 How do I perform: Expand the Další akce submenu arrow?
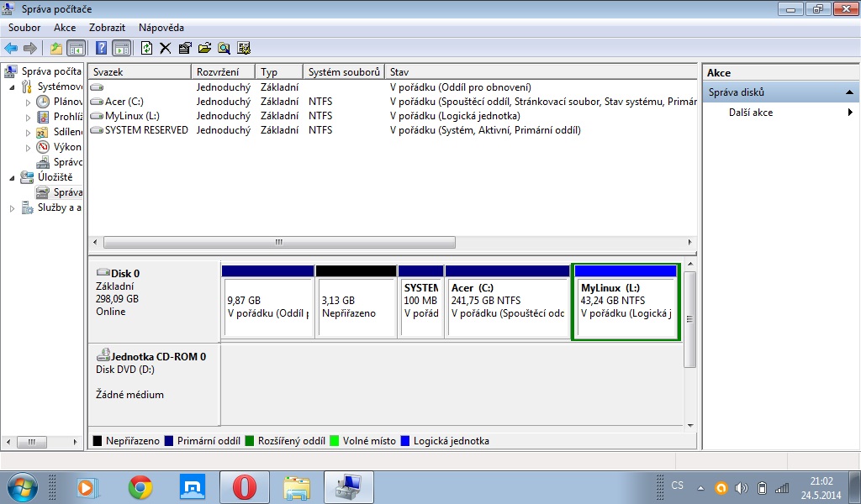click(x=850, y=113)
